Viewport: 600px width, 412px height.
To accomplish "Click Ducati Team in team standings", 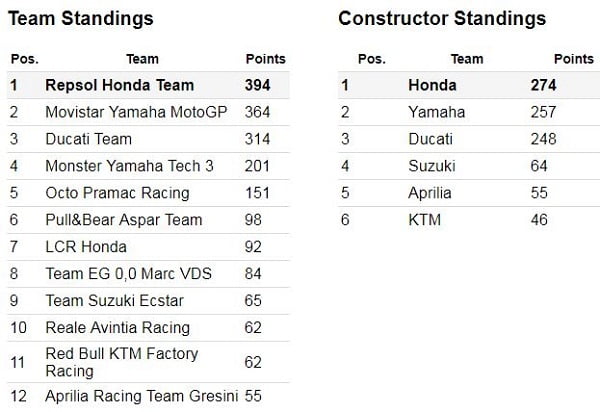I will 88,139.
